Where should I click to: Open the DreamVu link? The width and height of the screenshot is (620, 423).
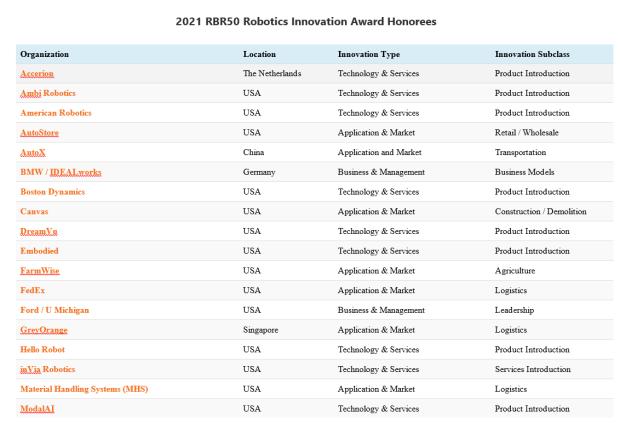39,231
